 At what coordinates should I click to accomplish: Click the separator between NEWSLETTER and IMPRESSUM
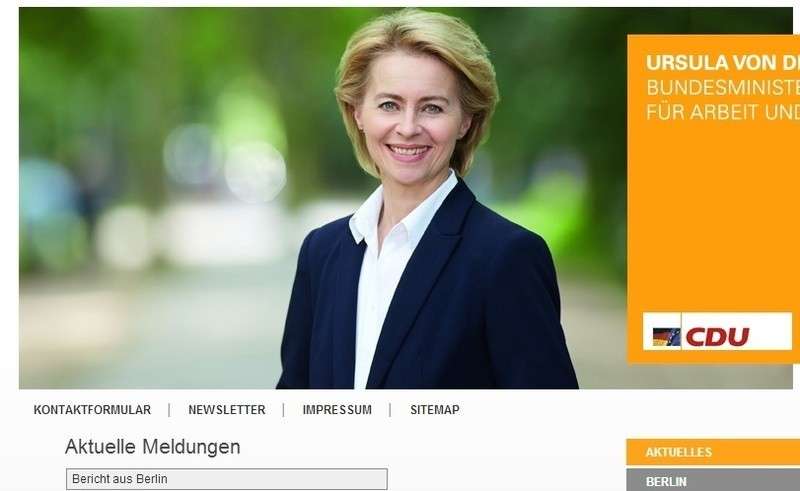click(x=284, y=410)
